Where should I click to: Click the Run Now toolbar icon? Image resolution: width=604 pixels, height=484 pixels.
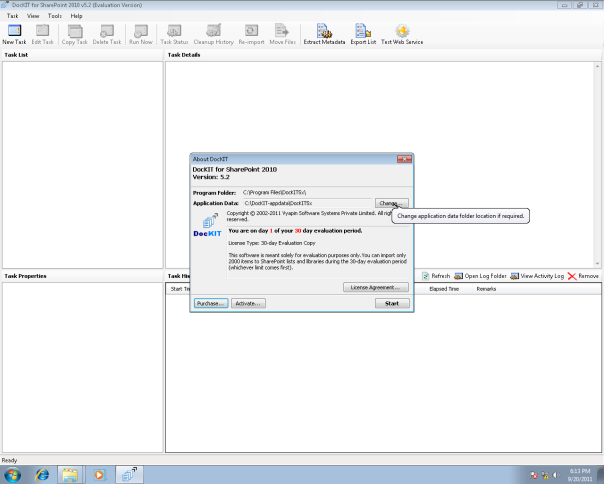pos(141,34)
